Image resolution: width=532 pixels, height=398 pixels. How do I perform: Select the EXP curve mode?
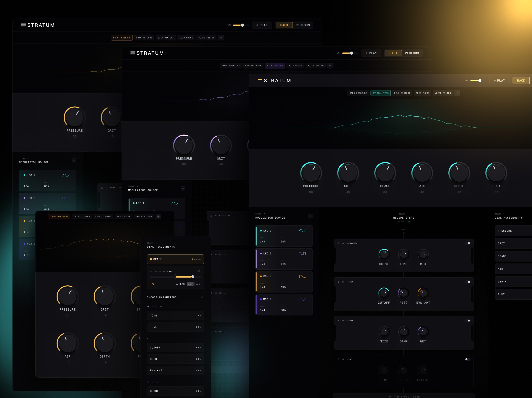click(x=190, y=284)
